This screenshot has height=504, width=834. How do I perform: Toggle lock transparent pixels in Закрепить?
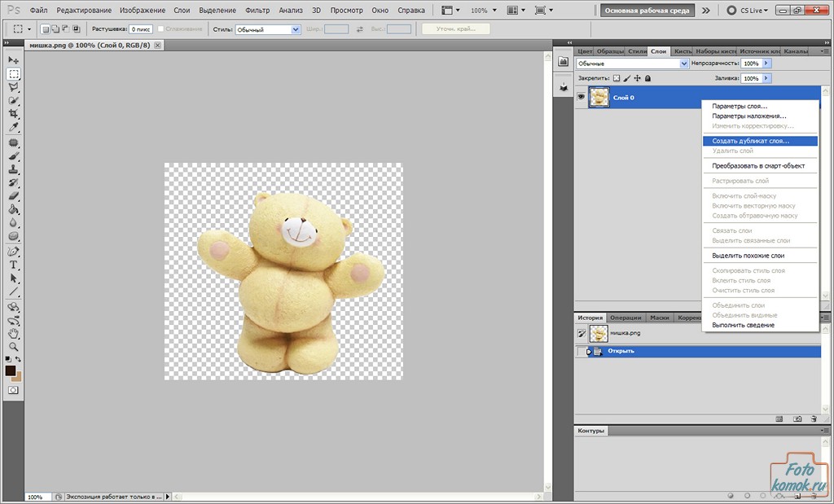click(617, 78)
